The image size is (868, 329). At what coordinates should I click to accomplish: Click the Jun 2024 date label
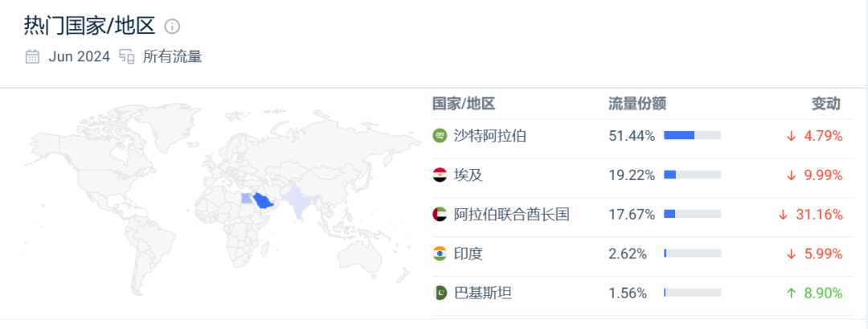pyautogui.click(x=79, y=56)
